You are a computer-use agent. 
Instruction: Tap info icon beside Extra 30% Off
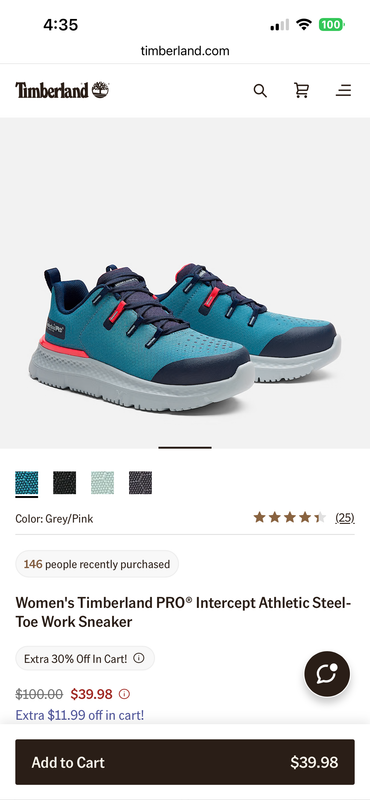click(x=139, y=658)
